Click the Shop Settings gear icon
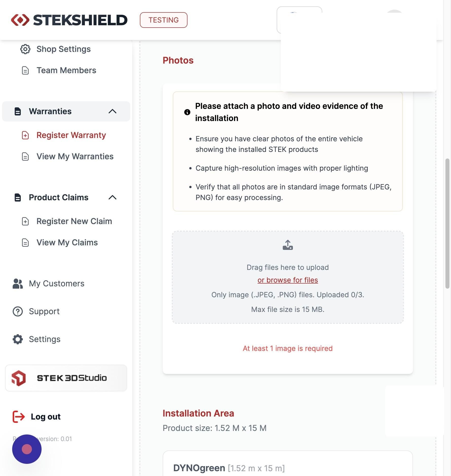 [x=25, y=49]
